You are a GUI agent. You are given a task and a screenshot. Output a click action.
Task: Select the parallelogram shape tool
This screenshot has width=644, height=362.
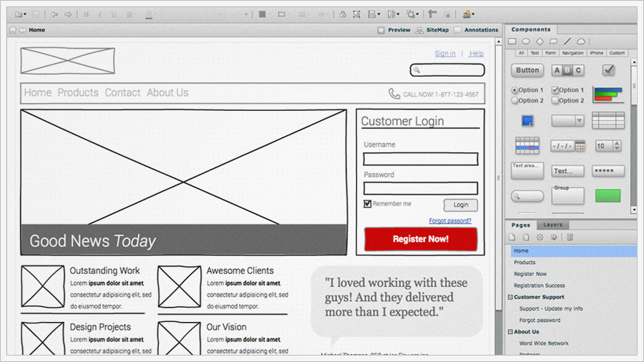554,41
